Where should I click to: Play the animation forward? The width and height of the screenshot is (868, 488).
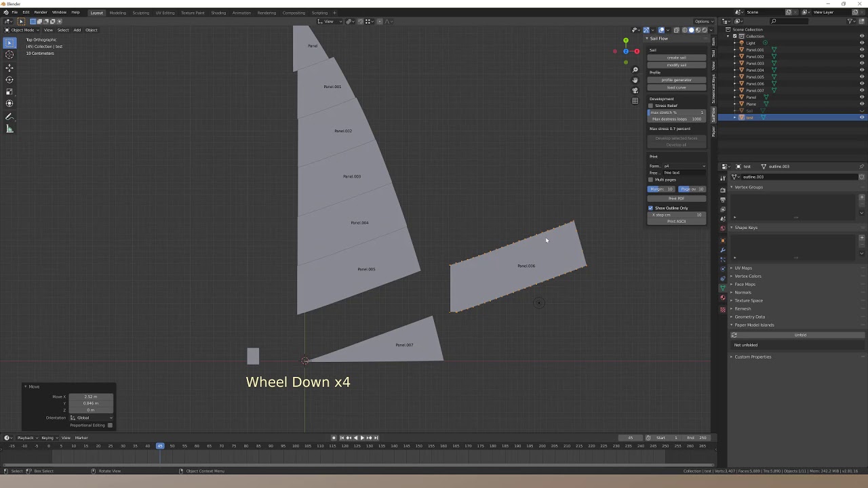click(362, 438)
